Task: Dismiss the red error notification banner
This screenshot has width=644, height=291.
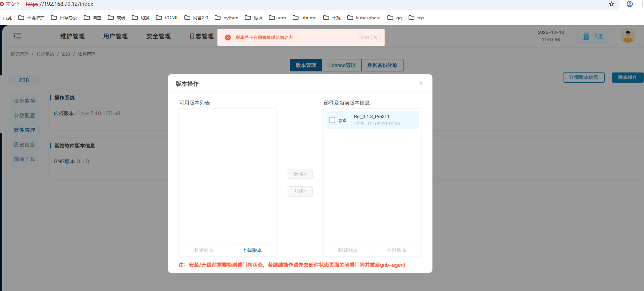Action: (375, 38)
